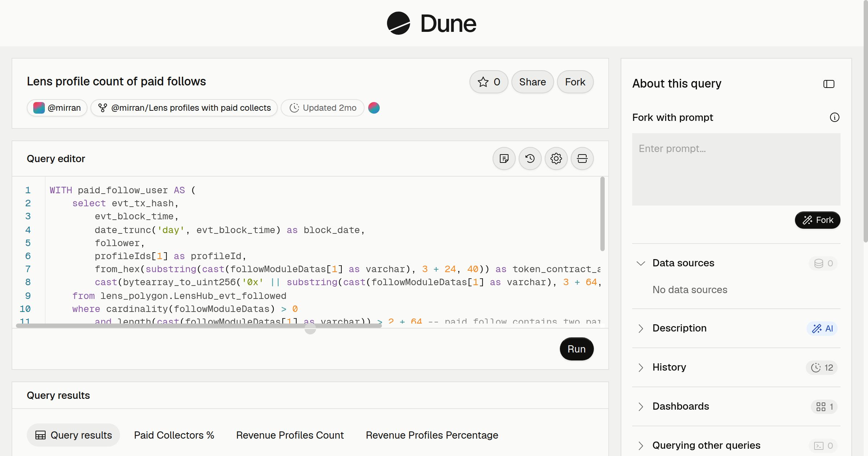868x456 pixels.
Task: Click the editor horizontal scrollbar
Action: [x=199, y=326]
